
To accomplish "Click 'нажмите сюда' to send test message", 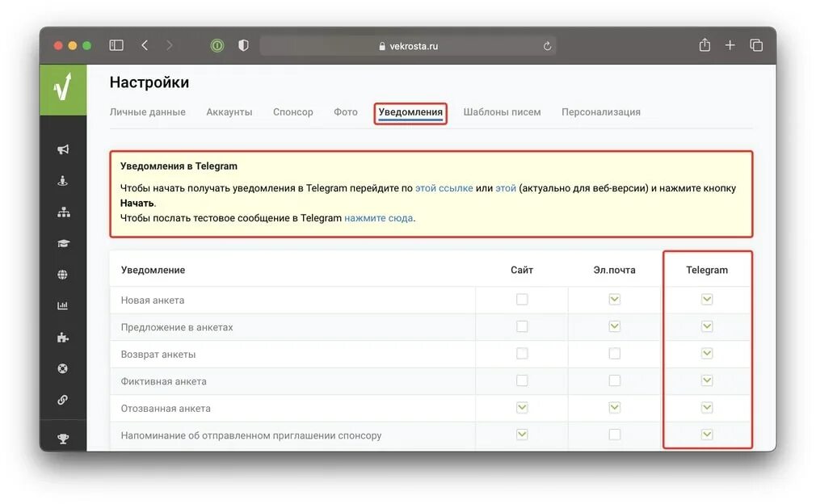I will [378, 218].
